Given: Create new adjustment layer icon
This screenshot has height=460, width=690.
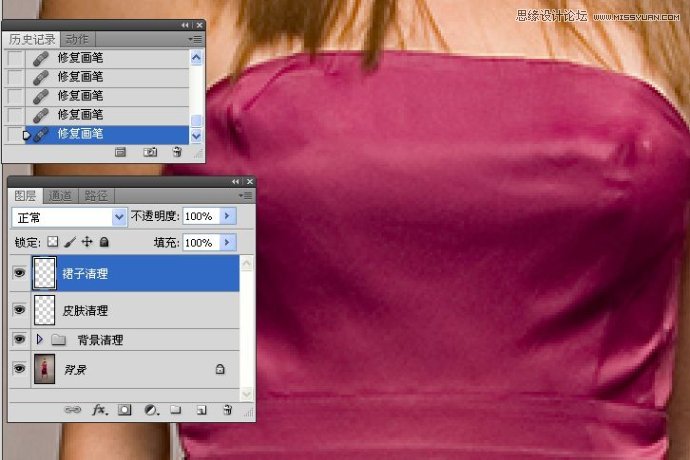Looking at the screenshot, I should point(150,410).
